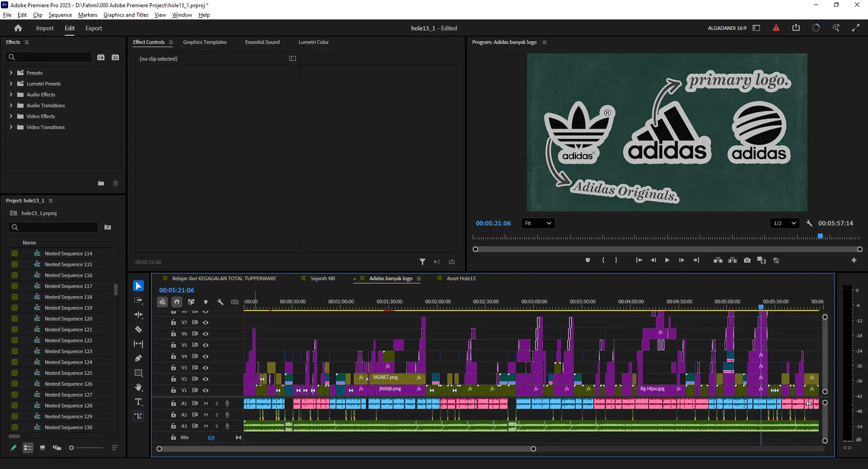Screen dimensions: 868x469
Task: Expand the Video Effects folder
Action: (x=11, y=116)
